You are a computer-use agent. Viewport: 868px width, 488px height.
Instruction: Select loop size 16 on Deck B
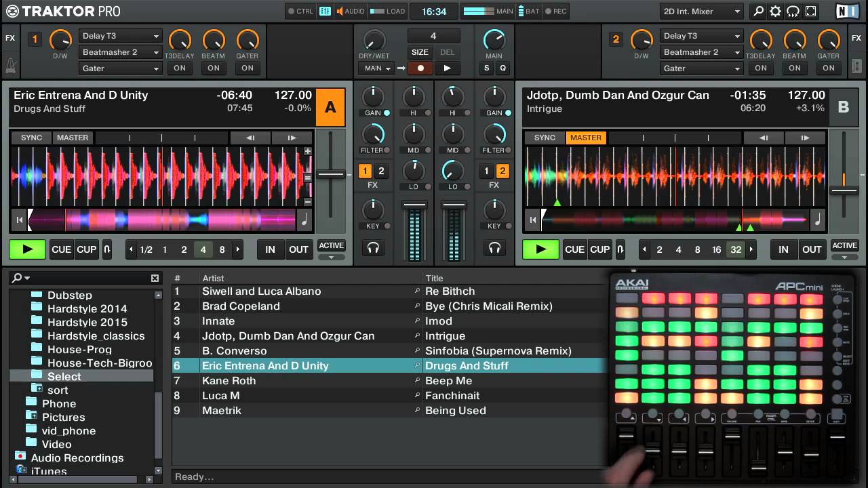(x=716, y=249)
